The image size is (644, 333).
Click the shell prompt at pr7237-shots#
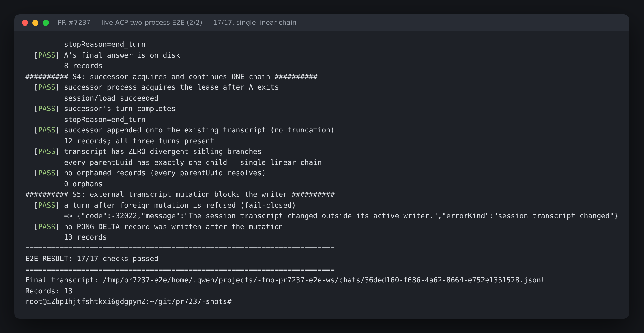click(x=128, y=301)
